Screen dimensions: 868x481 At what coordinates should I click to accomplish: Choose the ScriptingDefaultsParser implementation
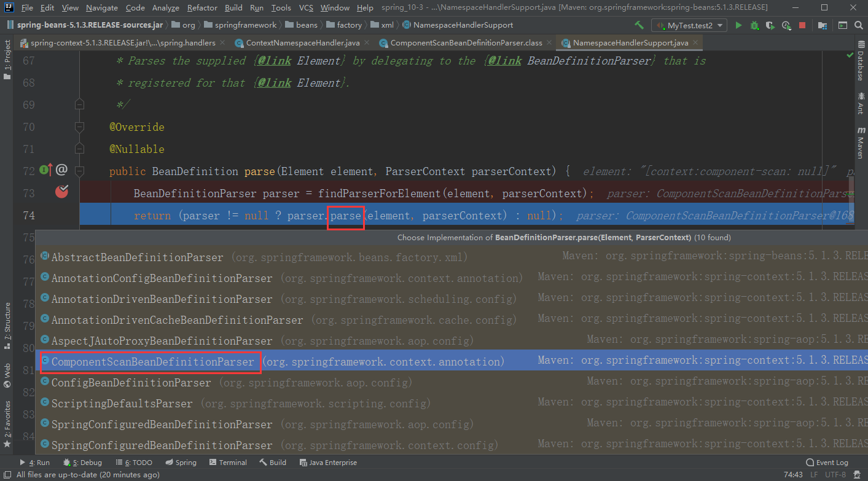tap(452, 404)
